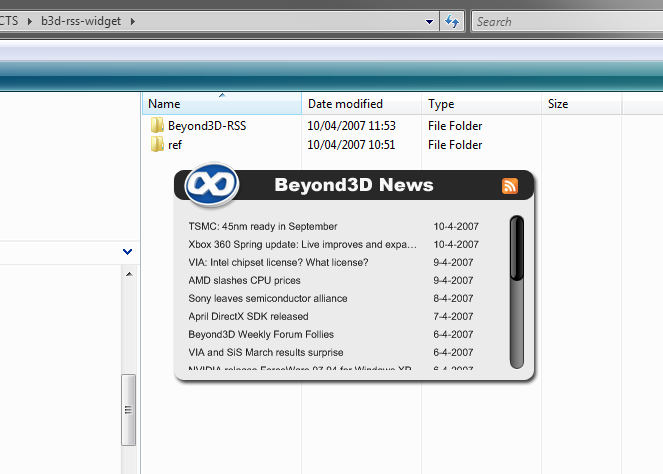The image size is (663, 474).
Task: Click the date 10/04/2007 11:53
Action: click(x=351, y=126)
